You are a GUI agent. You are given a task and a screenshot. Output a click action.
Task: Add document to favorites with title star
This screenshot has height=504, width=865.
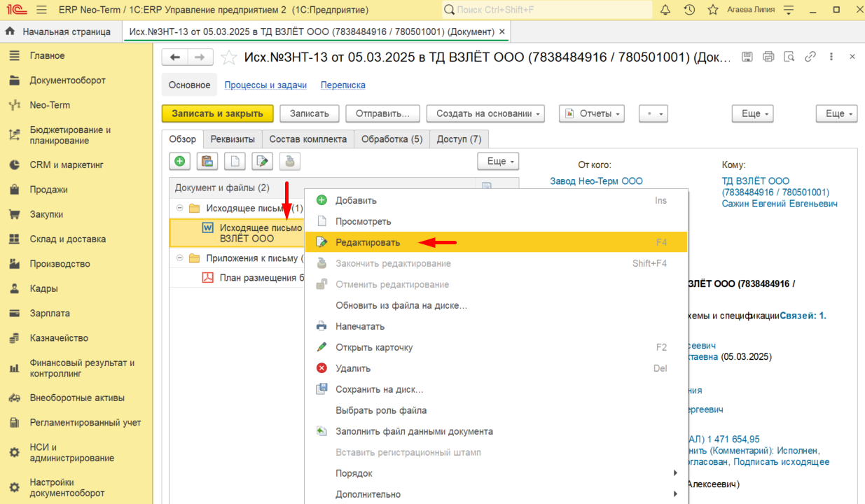coord(229,57)
